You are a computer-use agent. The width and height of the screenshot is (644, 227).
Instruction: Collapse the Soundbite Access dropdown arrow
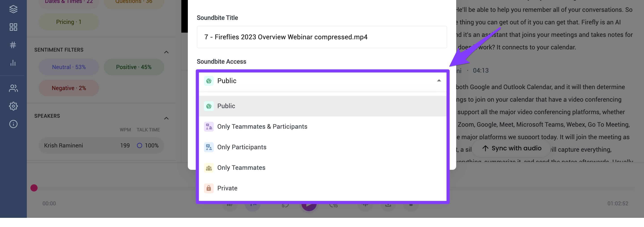pos(439,81)
